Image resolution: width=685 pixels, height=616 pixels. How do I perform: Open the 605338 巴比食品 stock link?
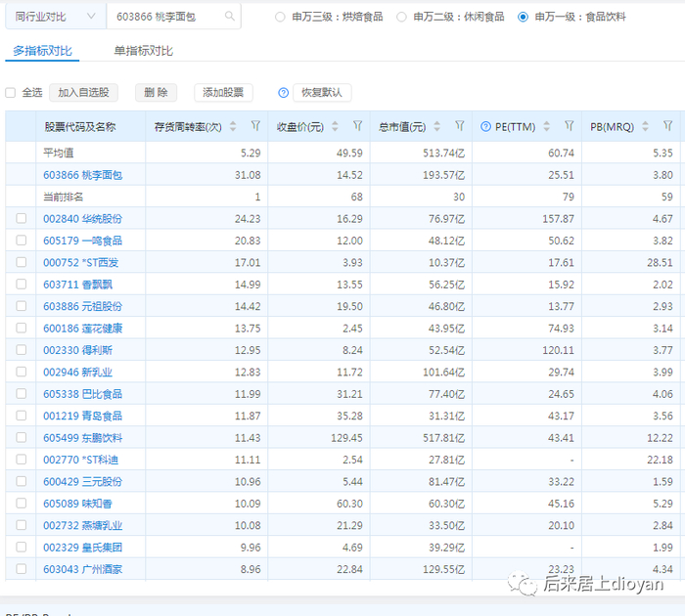click(82, 394)
